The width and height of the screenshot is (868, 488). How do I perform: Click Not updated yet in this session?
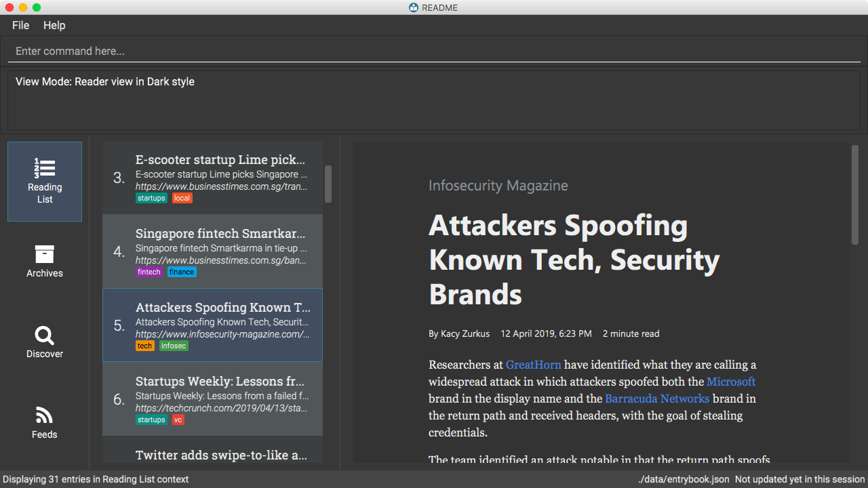pyautogui.click(x=800, y=479)
